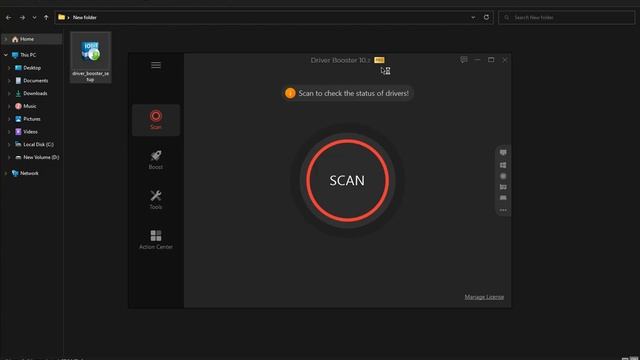Click the fourth icon above the keyboard-like icon in side panel
The width and height of the screenshot is (640, 360).
[503, 187]
